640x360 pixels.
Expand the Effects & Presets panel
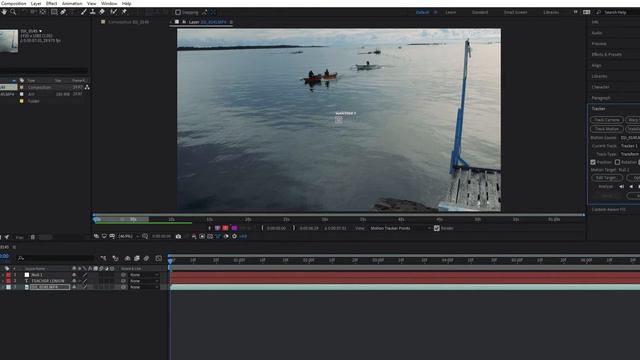607,54
